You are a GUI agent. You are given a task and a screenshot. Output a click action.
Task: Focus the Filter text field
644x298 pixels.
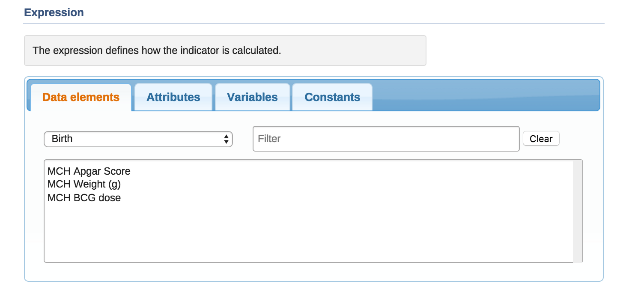[x=386, y=139]
